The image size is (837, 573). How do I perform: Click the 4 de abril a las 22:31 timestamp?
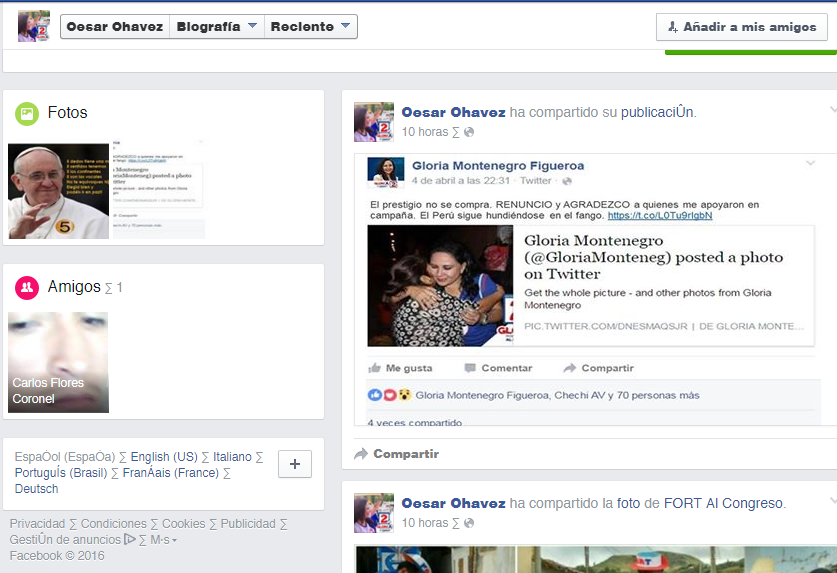click(461, 181)
